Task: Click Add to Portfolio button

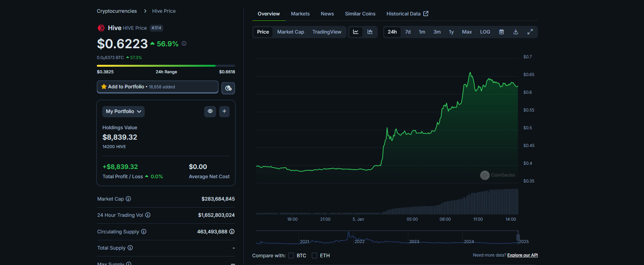Action: pos(157,87)
